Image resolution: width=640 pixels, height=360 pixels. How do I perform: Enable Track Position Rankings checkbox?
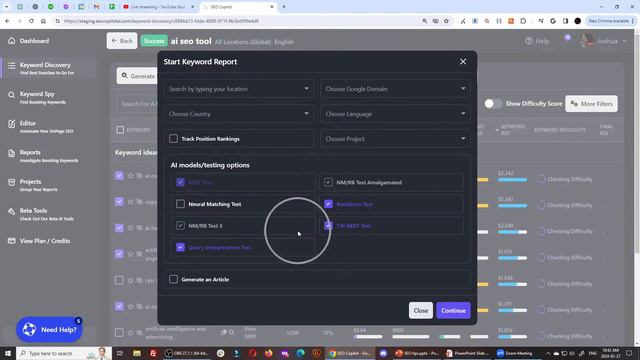point(173,139)
